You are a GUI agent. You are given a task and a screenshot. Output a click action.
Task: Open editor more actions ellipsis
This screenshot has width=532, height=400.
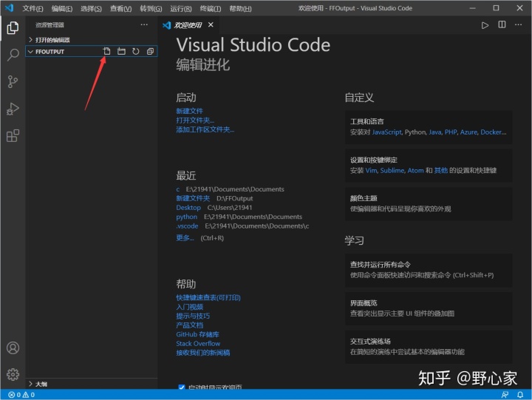click(519, 25)
